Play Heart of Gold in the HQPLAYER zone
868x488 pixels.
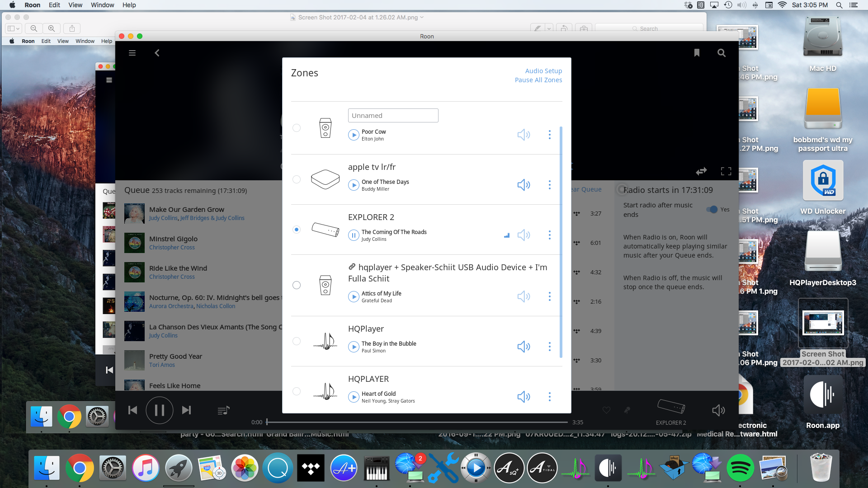(x=354, y=397)
